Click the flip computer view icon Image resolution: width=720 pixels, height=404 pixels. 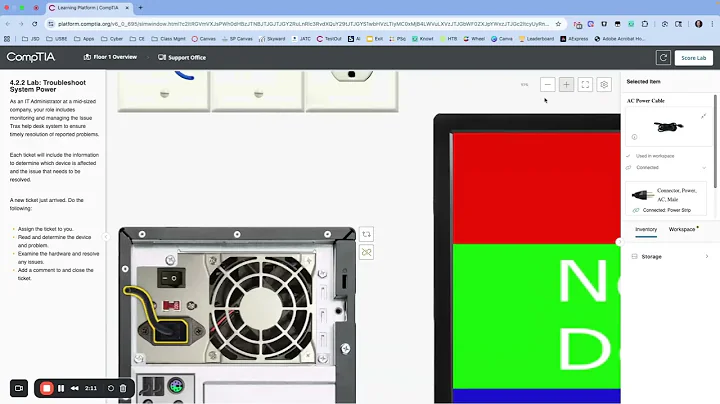click(366, 234)
